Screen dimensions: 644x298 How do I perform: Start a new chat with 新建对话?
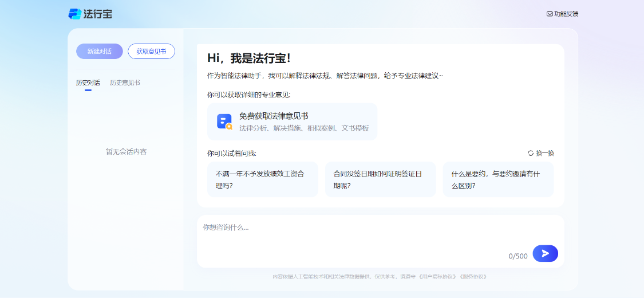click(x=100, y=52)
